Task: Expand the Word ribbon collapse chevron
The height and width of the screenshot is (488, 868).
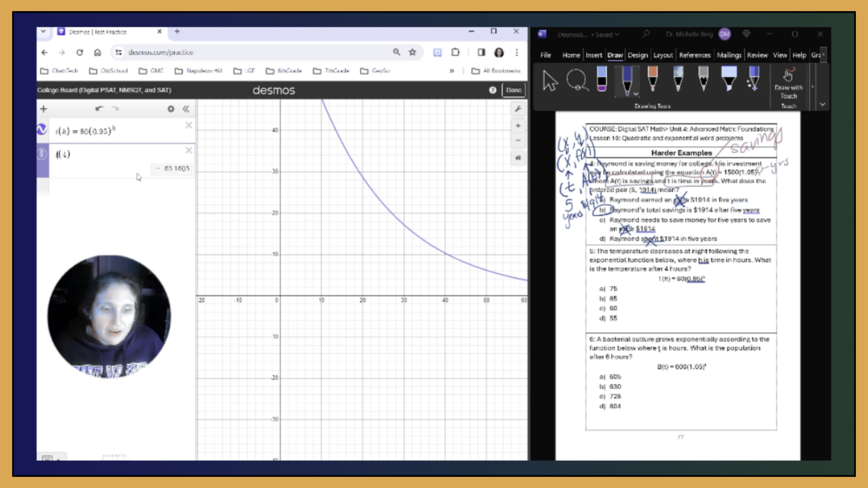Action: [822, 104]
